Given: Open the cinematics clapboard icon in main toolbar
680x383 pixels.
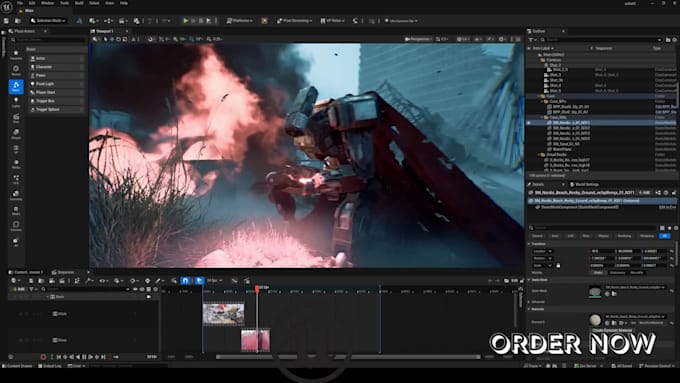Looking at the screenshot, I should pos(123,20).
